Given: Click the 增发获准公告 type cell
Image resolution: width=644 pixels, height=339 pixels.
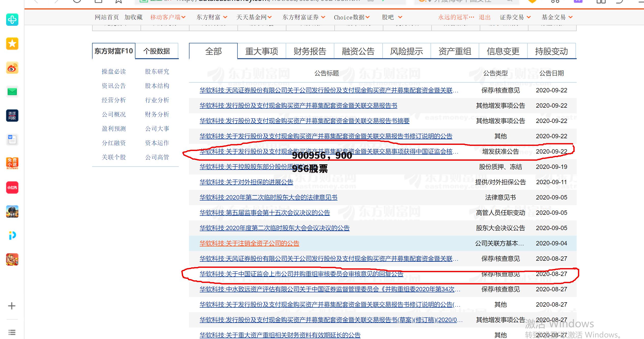Looking at the screenshot, I should coord(500,152).
